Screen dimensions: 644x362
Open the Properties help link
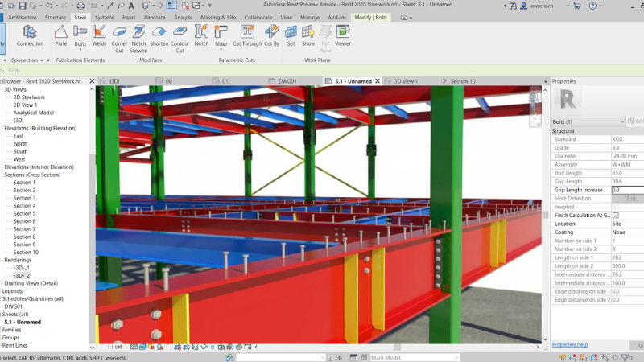(x=569, y=344)
